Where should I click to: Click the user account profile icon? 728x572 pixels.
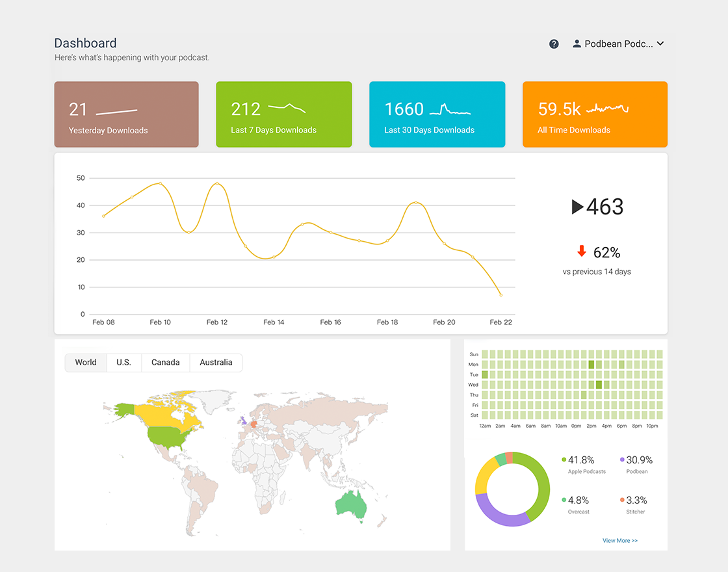[577, 44]
